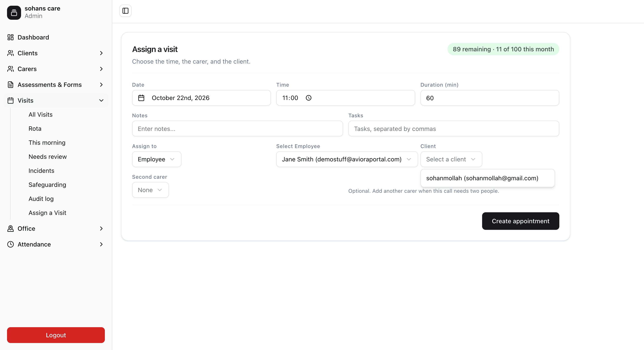This screenshot has width=644, height=350.
Task: Toggle the sidebar panel icon
Action: click(x=125, y=11)
